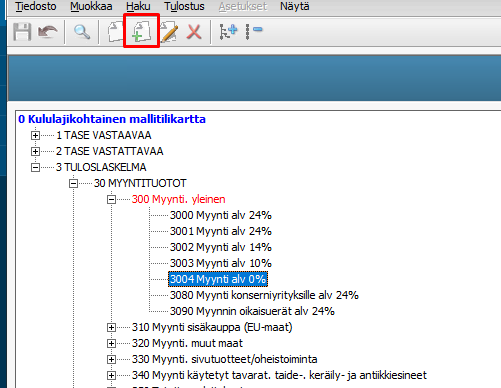This screenshot has height=388, width=501.
Task: Open the Asetukset menu
Action: coord(243,6)
